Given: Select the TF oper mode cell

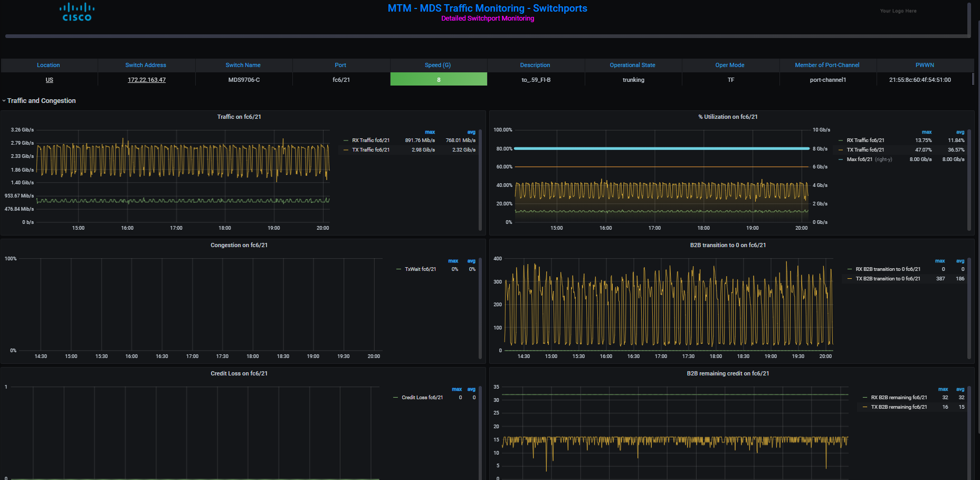Looking at the screenshot, I should click(731, 80).
